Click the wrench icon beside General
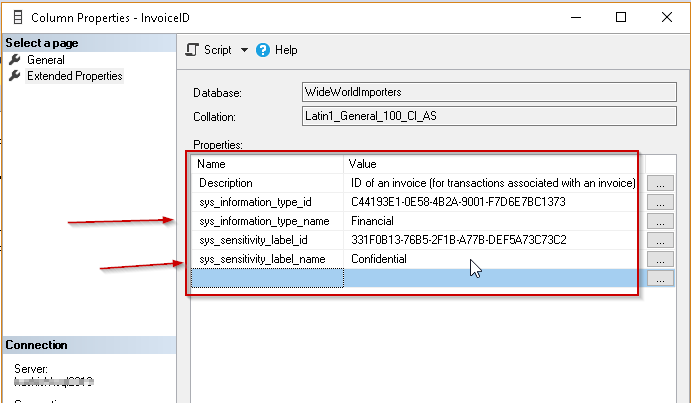Viewport: 691px width, 403px height. pyautogui.click(x=14, y=60)
